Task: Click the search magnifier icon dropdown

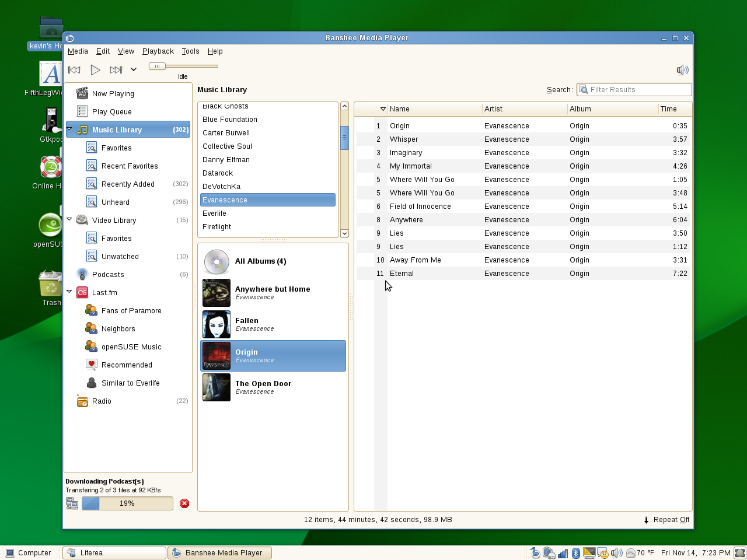Action: (584, 90)
